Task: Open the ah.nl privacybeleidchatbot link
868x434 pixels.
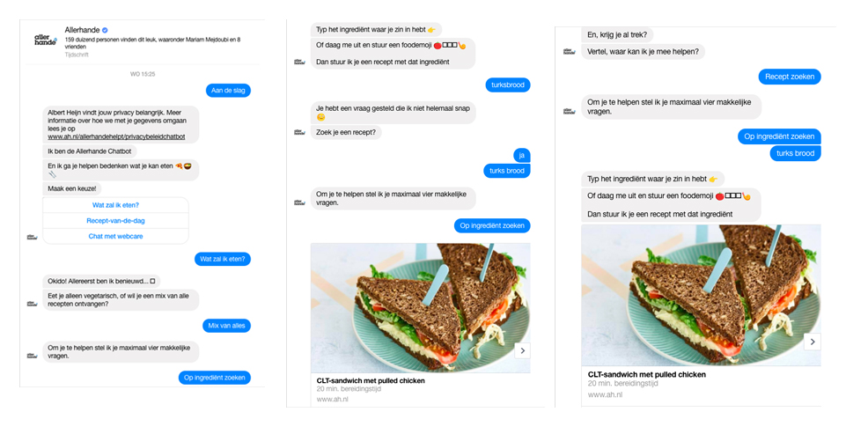Action: coord(116,136)
